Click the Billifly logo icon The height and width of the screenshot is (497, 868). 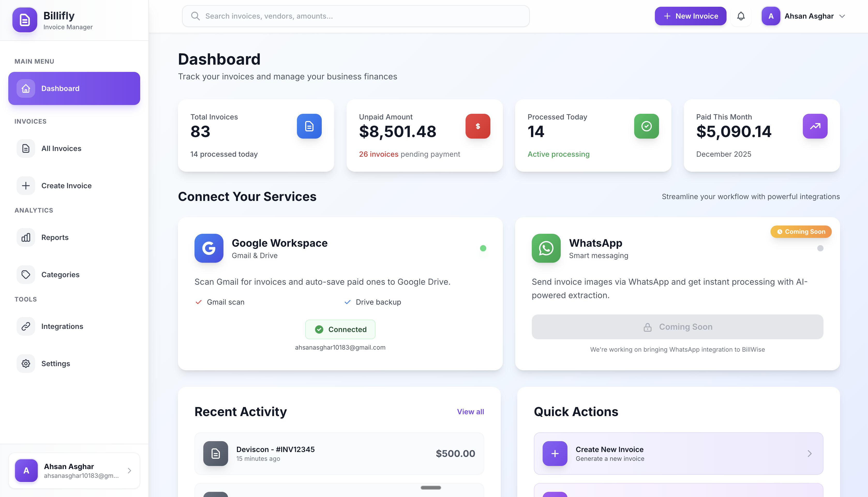point(25,20)
